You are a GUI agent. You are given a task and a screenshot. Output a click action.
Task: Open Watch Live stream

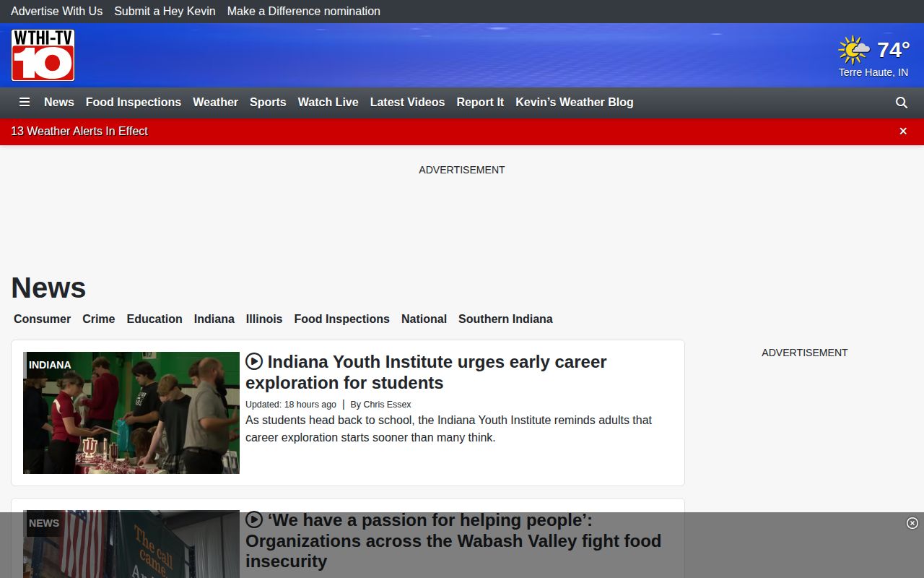pyautogui.click(x=328, y=103)
